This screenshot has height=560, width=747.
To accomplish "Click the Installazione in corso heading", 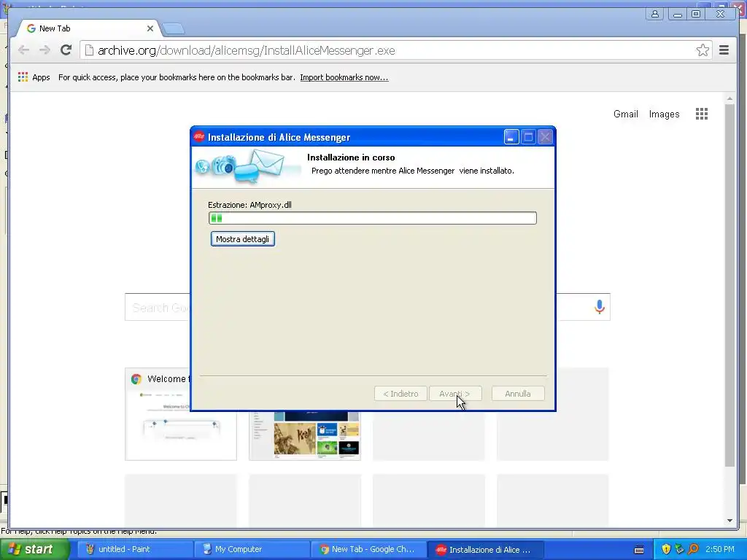I will tap(351, 157).
